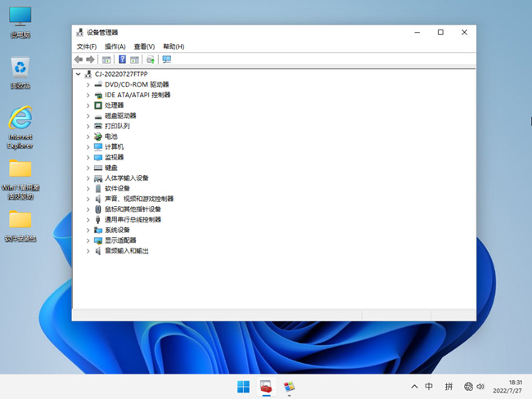532x399 pixels.
Task: Expand the 软件设备 node
Action: coord(88,189)
